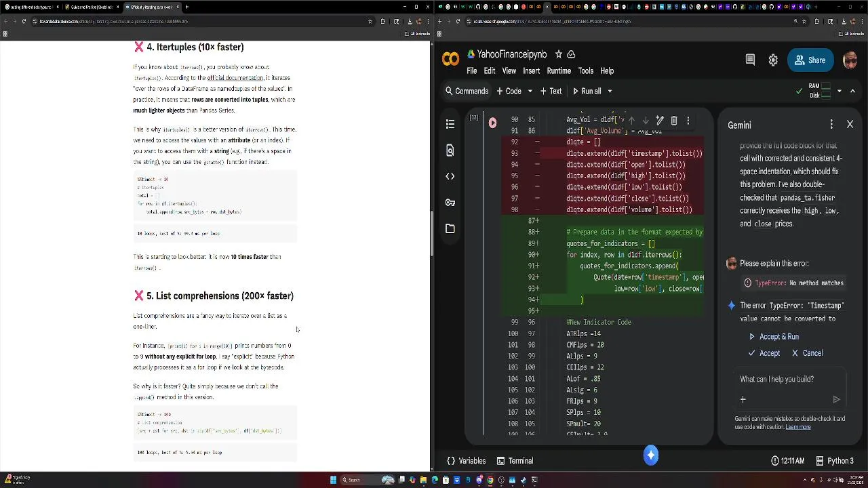
Task: Bookmark the article page with star icon
Action: 370,21
